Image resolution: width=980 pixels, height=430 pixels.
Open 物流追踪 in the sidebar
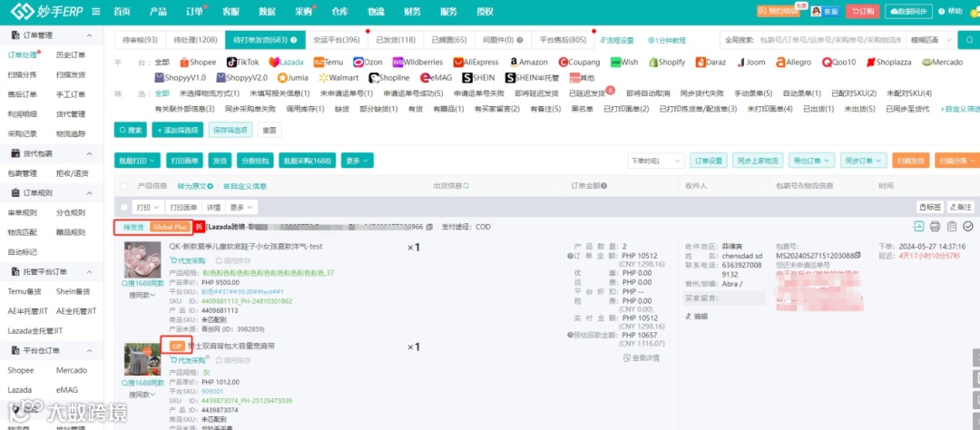pyautogui.click(x=71, y=133)
